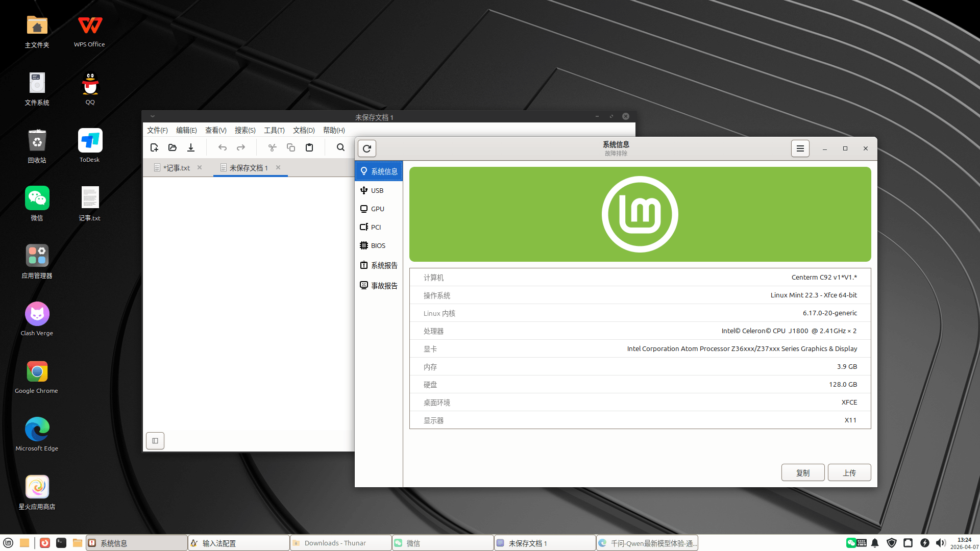Expand the chevron menu on the editor title bar
980x551 pixels.
point(152,116)
